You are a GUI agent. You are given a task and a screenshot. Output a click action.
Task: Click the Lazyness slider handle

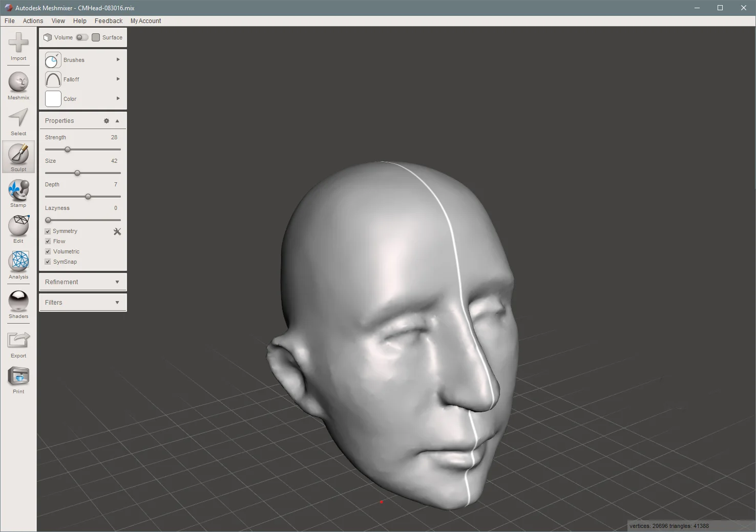coord(48,220)
